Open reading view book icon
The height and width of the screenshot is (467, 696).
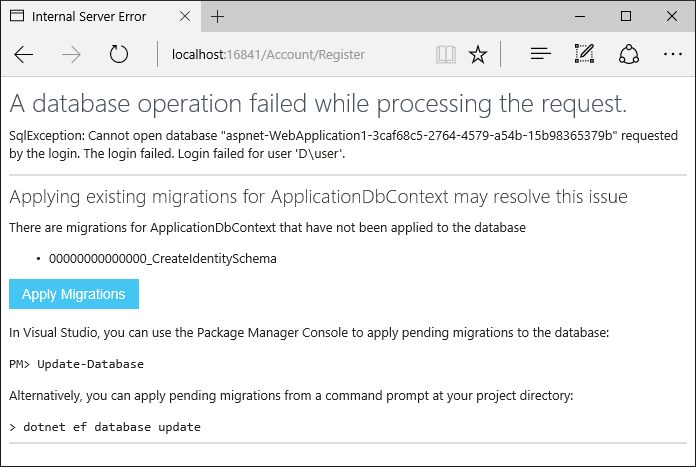pyautogui.click(x=446, y=55)
